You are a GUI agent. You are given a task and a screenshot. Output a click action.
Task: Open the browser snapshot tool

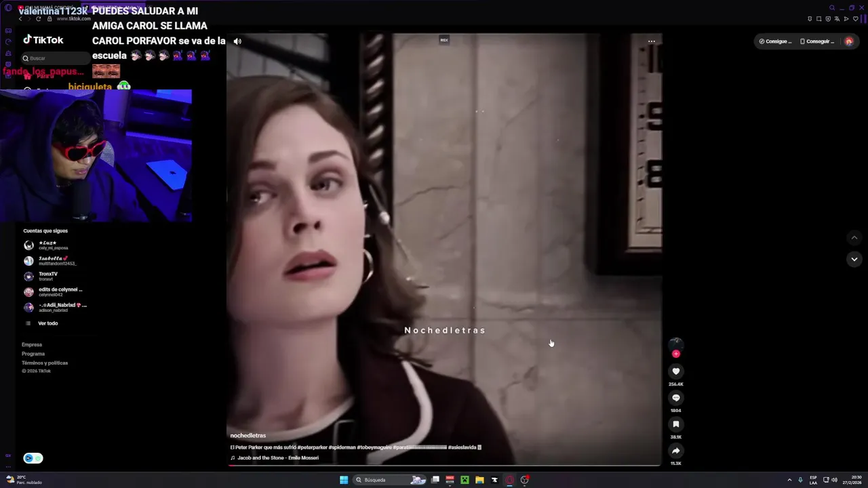point(819,18)
